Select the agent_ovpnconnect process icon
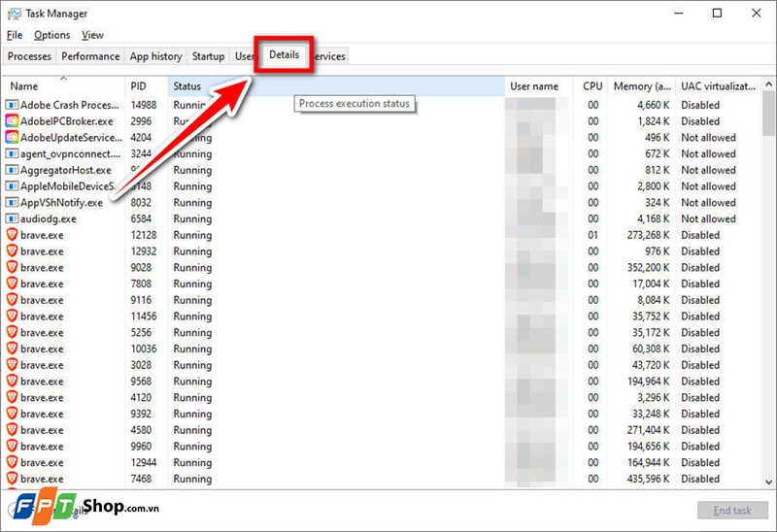Image resolution: width=777 pixels, height=532 pixels. pos(12,153)
